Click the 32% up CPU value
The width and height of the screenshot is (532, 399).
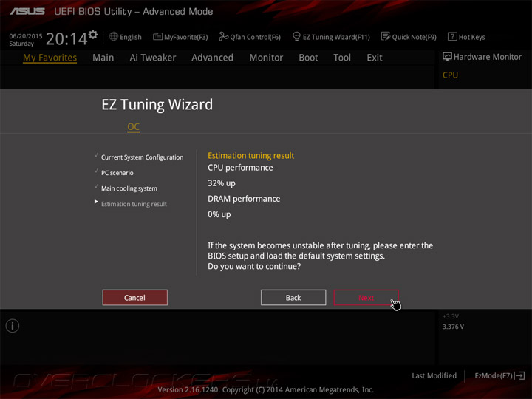[222, 183]
